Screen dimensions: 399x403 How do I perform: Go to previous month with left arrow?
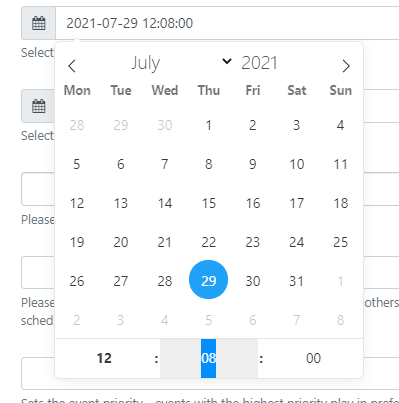pyautogui.click(x=72, y=66)
